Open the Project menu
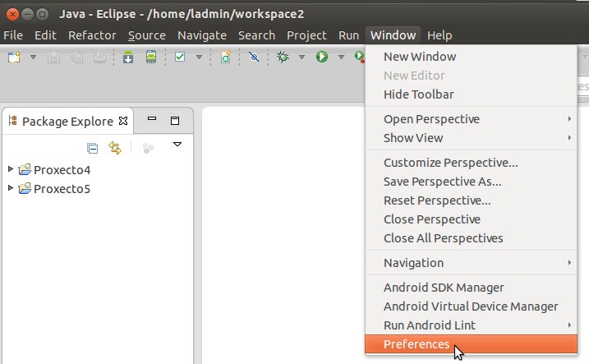The width and height of the screenshot is (589, 364). [306, 35]
